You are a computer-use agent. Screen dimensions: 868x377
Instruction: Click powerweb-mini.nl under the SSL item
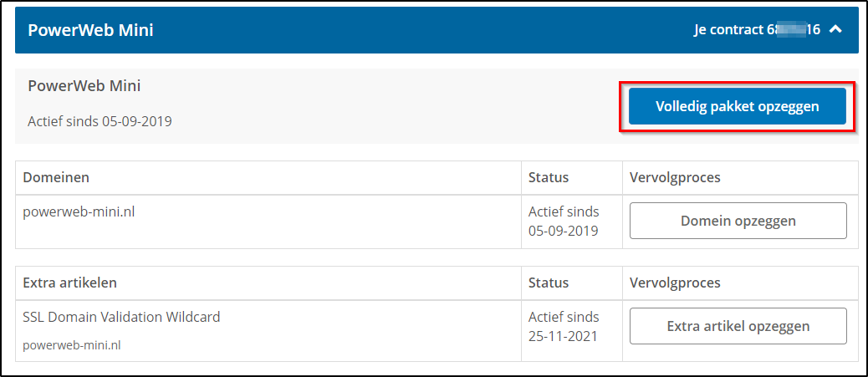coord(72,344)
